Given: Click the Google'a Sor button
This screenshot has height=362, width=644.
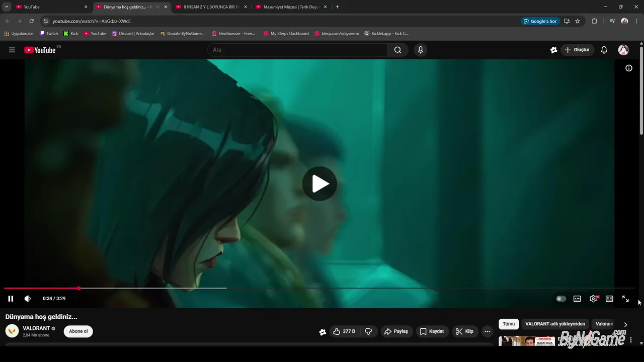Looking at the screenshot, I should click(x=540, y=21).
